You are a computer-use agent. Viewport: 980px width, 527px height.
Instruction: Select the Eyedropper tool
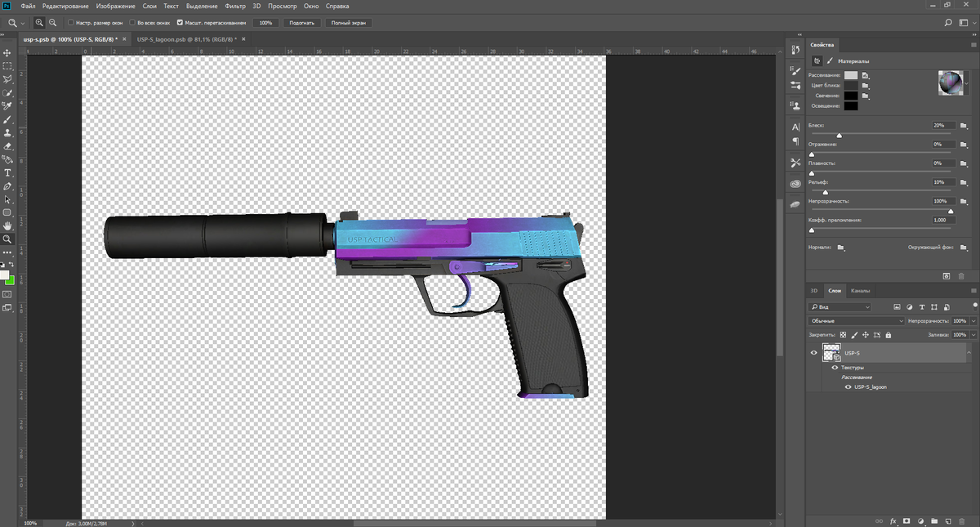click(x=7, y=105)
